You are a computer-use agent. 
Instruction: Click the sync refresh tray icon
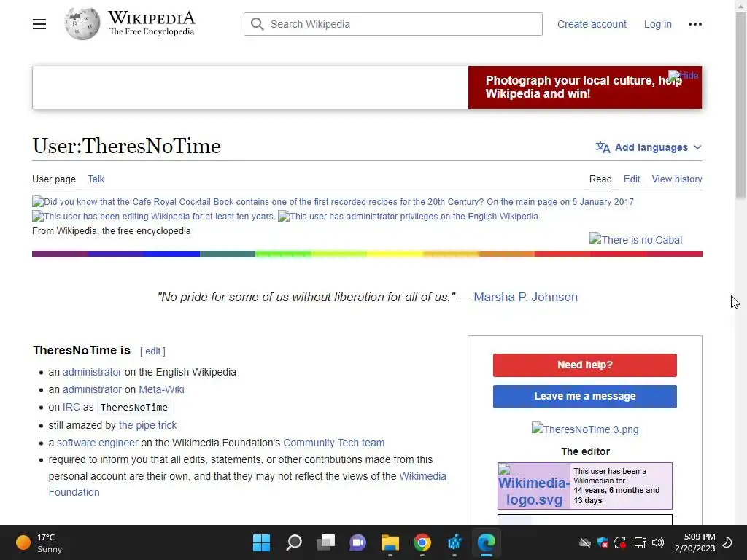620,542
